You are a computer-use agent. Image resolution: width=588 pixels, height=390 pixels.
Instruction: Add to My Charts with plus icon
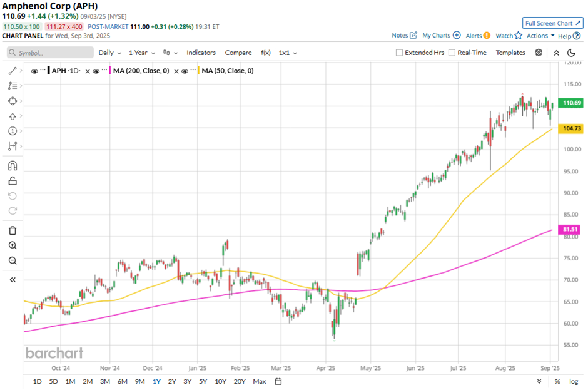coord(457,35)
